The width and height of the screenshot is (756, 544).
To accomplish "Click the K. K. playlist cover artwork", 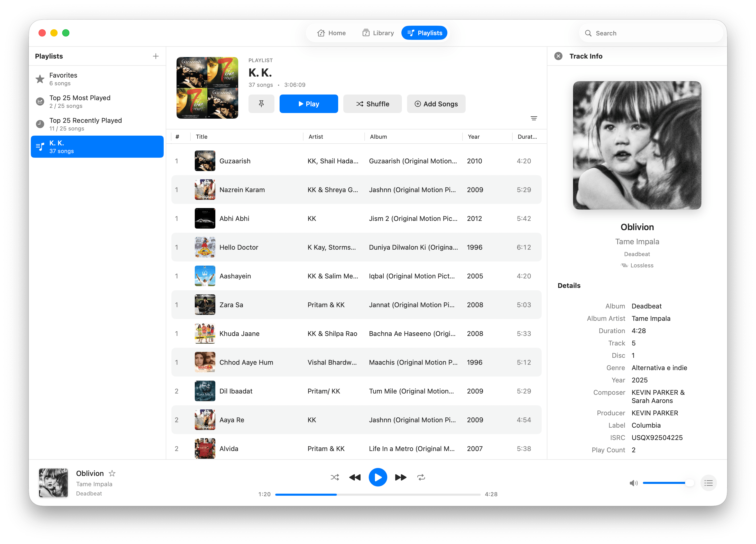I will click(207, 88).
